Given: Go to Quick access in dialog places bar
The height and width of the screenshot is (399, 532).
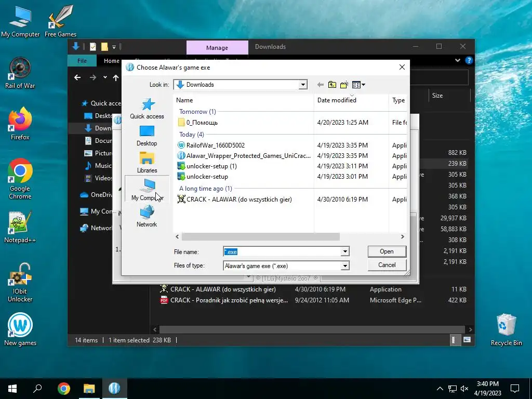Looking at the screenshot, I should [147, 109].
